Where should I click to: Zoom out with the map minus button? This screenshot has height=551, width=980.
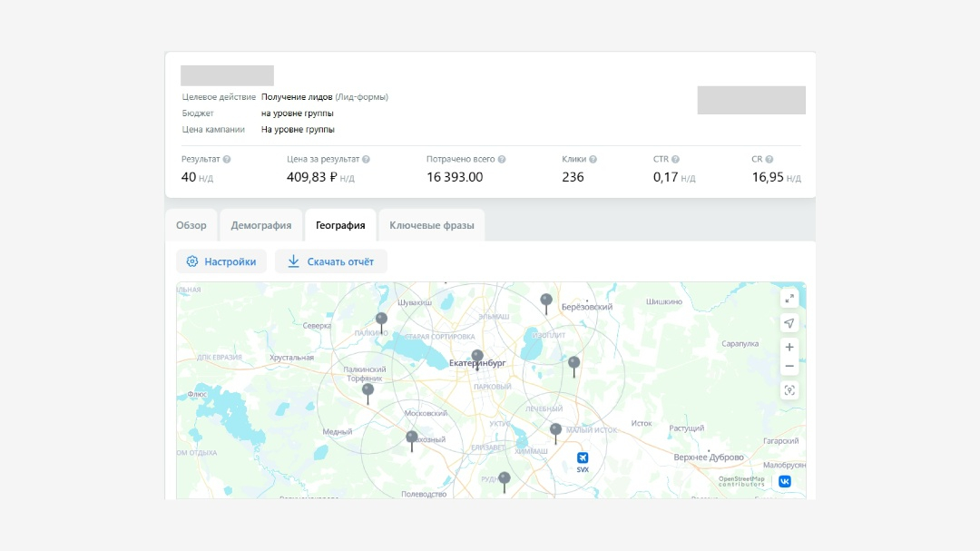[x=789, y=366]
